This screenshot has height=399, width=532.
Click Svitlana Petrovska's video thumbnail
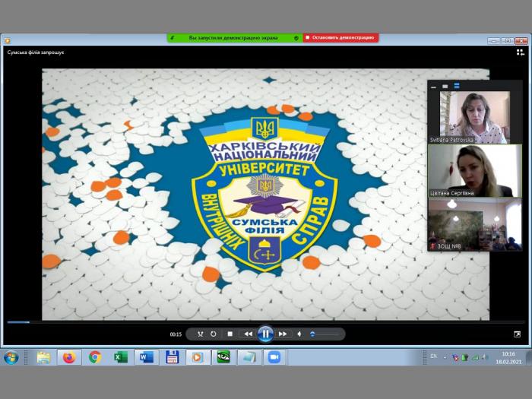[x=474, y=117]
